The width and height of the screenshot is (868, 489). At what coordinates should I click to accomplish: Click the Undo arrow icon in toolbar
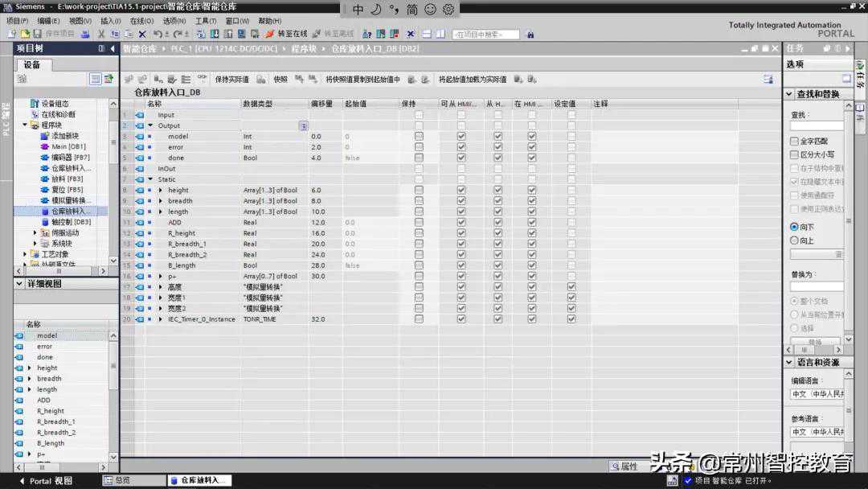tap(158, 34)
